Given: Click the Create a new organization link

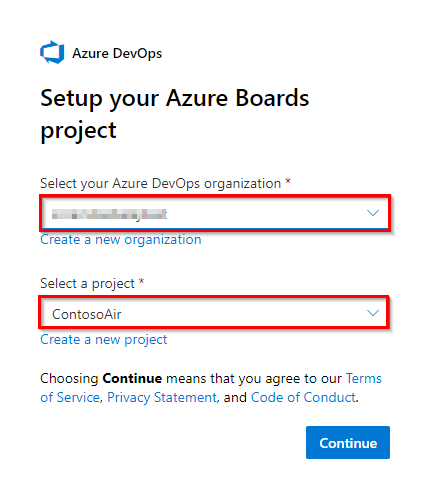Looking at the screenshot, I should 121,240.
